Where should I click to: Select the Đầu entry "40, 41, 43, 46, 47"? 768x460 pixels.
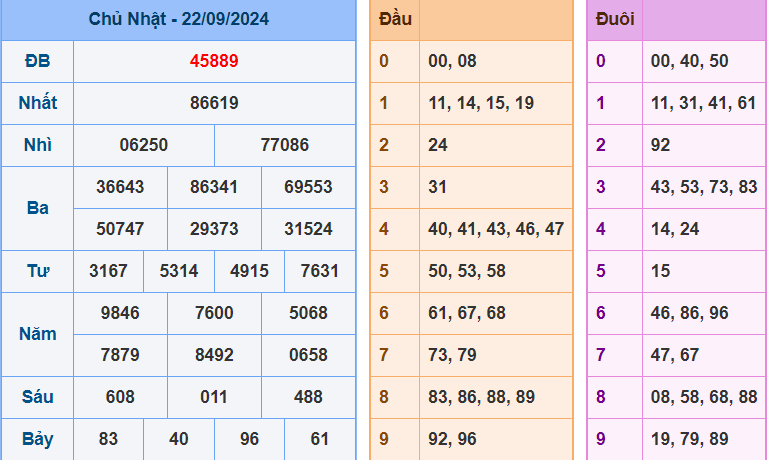click(496, 229)
